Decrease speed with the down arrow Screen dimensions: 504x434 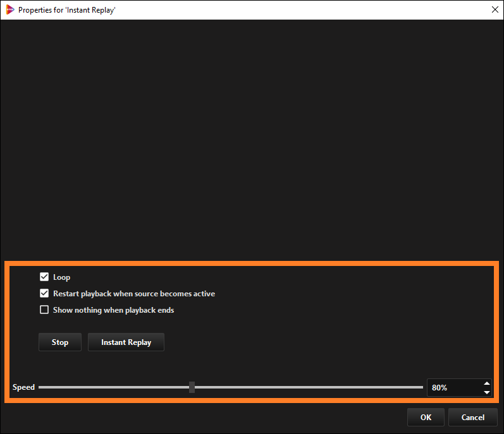click(x=487, y=392)
